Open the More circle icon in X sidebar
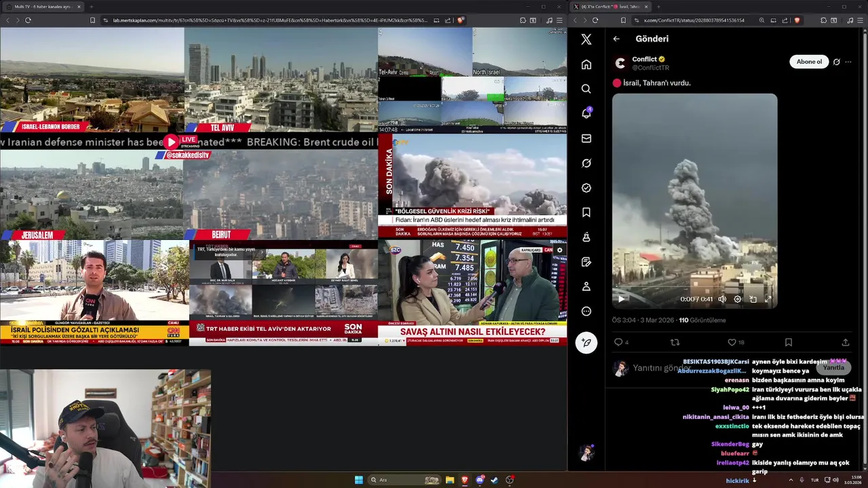The width and height of the screenshot is (868, 488). 587,311
